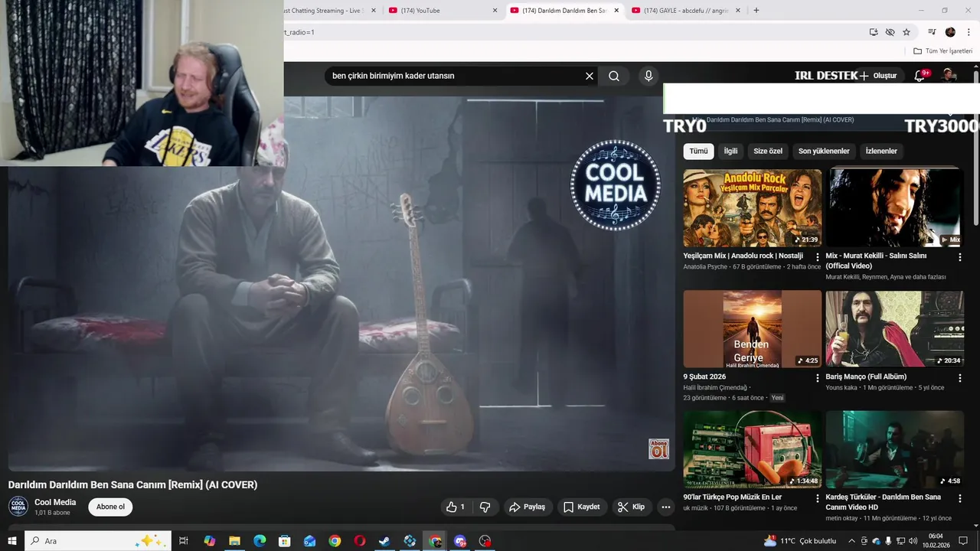Open options for Yeşilçam Mix video

(817, 257)
